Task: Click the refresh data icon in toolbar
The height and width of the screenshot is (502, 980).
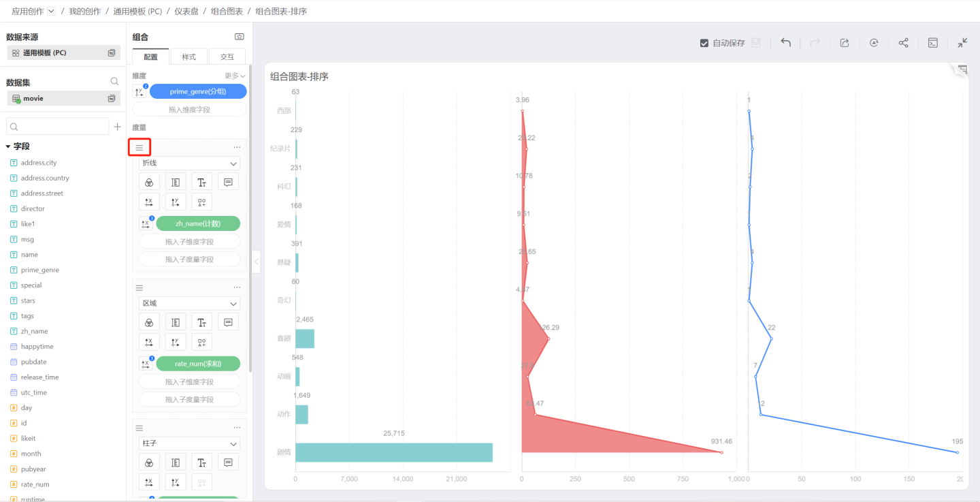Action: coord(874,43)
